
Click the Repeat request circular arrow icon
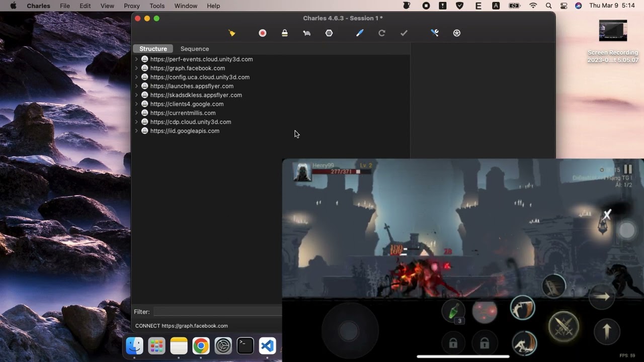pyautogui.click(x=382, y=33)
